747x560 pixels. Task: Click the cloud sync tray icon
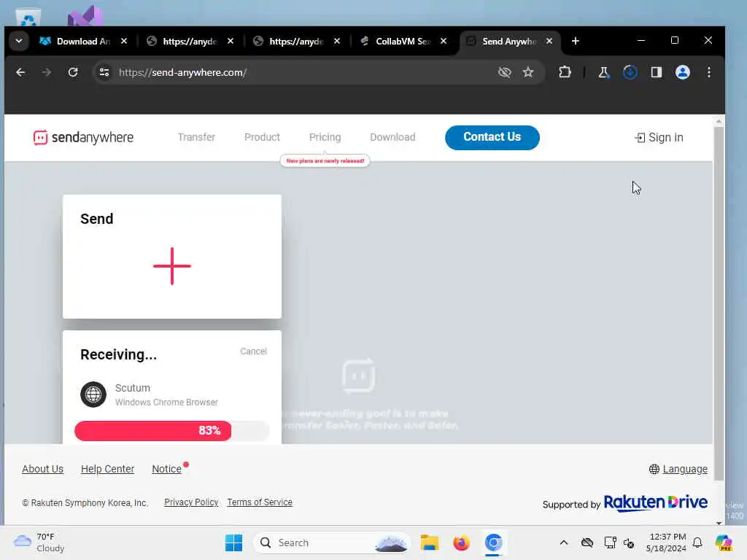coord(587,542)
